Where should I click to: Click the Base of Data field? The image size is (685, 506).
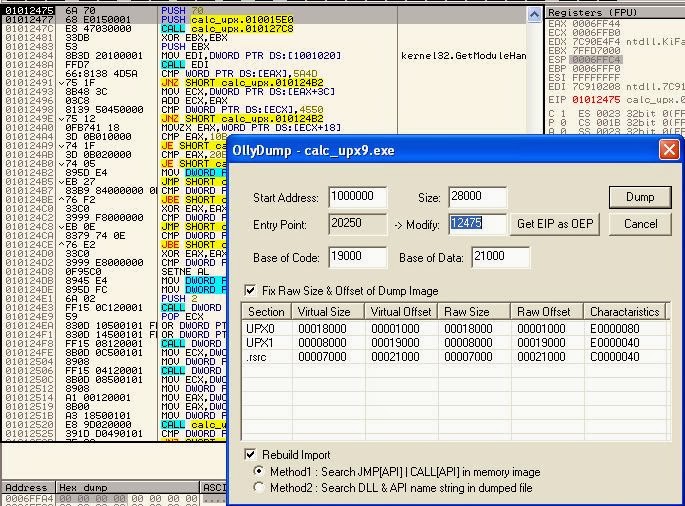tap(501, 256)
